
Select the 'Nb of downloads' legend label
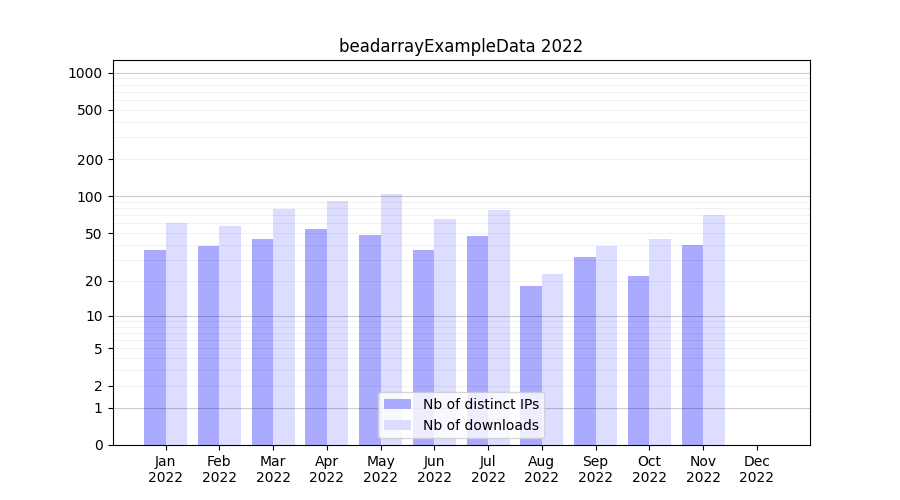[x=480, y=425]
